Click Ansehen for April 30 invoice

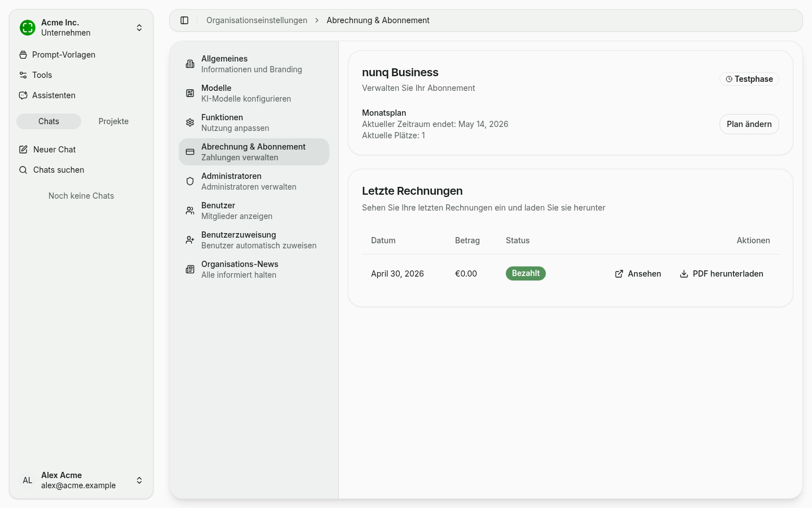tap(638, 274)
